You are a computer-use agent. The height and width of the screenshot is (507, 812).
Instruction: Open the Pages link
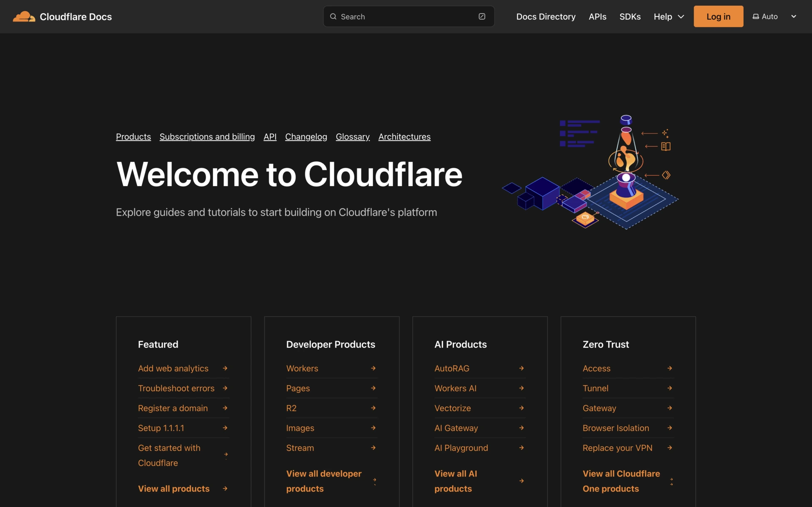(298, 388)
